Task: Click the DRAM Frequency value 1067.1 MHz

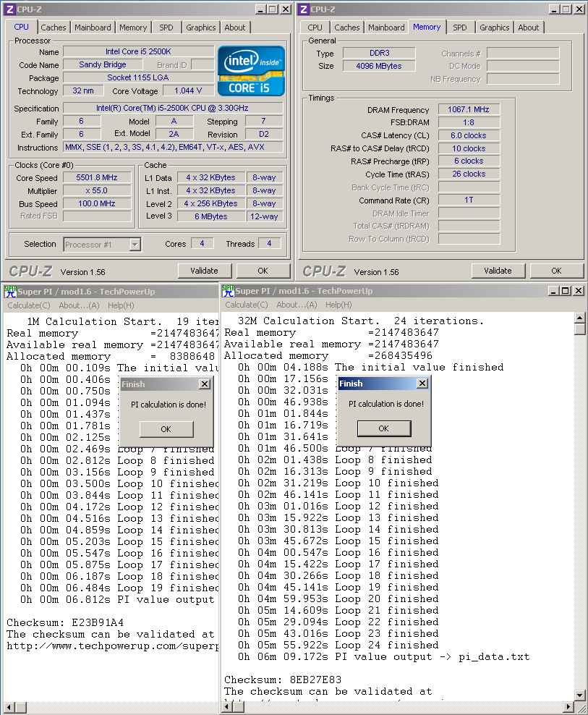Action: (x=469, y=109)
